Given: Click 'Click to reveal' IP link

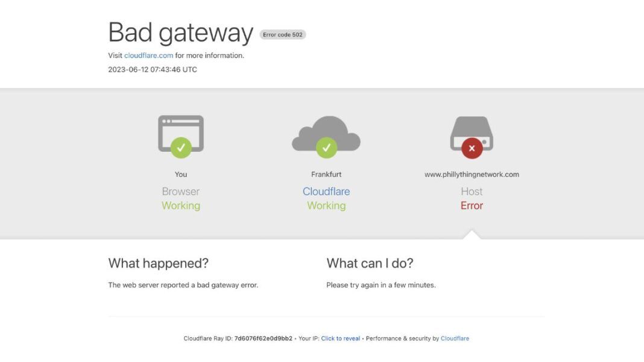Looking at the screenshot, I should pos(341,339).
